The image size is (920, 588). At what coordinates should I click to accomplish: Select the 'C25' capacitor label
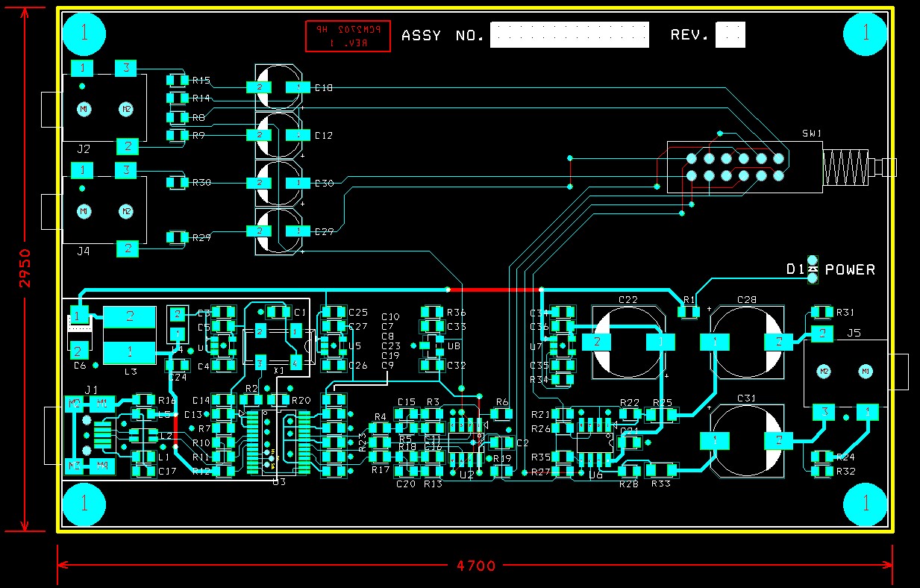coord(358,313)
